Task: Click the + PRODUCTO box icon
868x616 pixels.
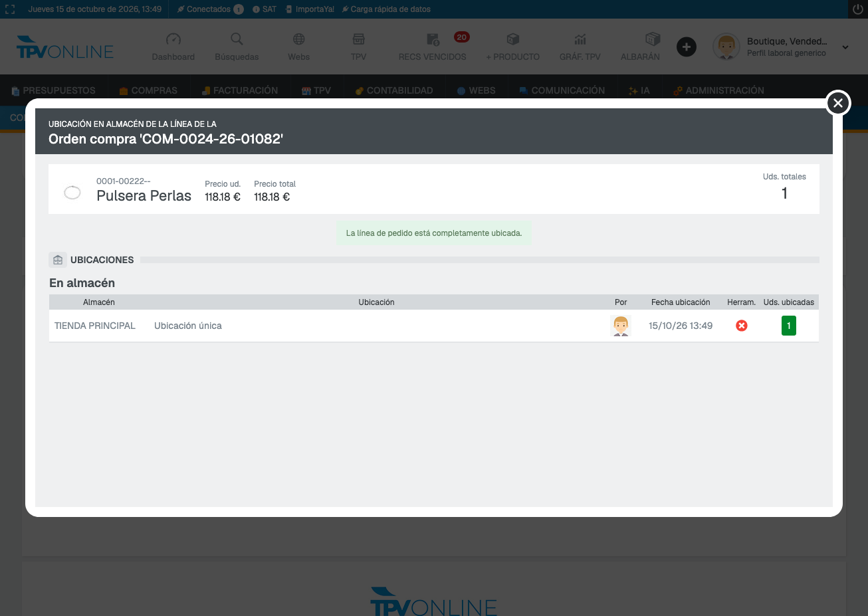Action: (x=512, y=39)
